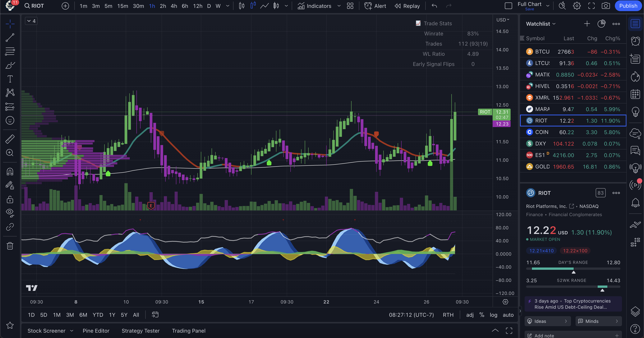Open the Strategy Tester tab
Image resolution: width=644 pixels, height=338 pixels.
[140, 331]
